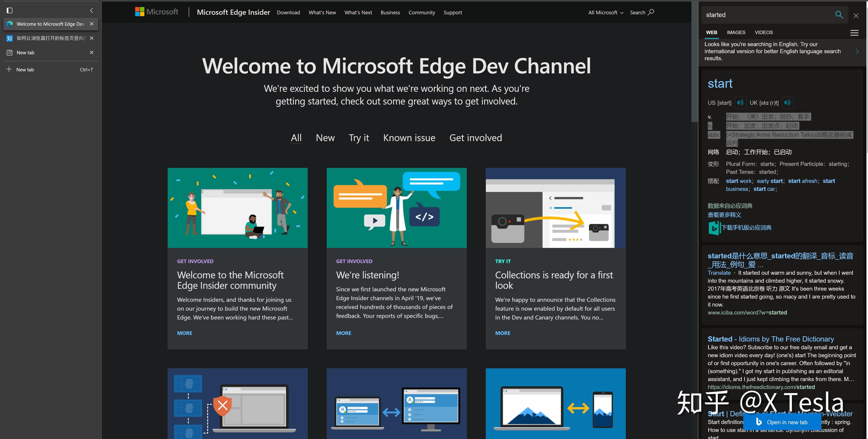868x439 pixels.
Task: Expand the international version suggestion arrow
Action: [857, 51]
